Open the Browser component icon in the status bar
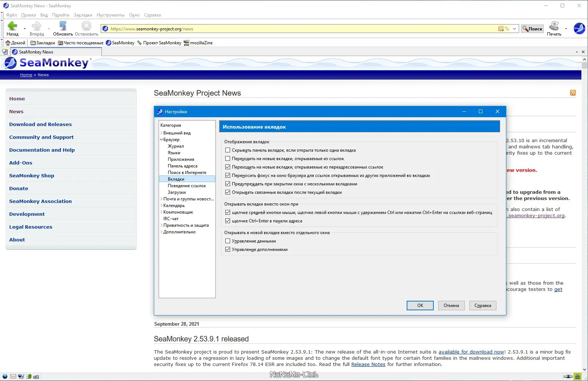 pos(5,376)
